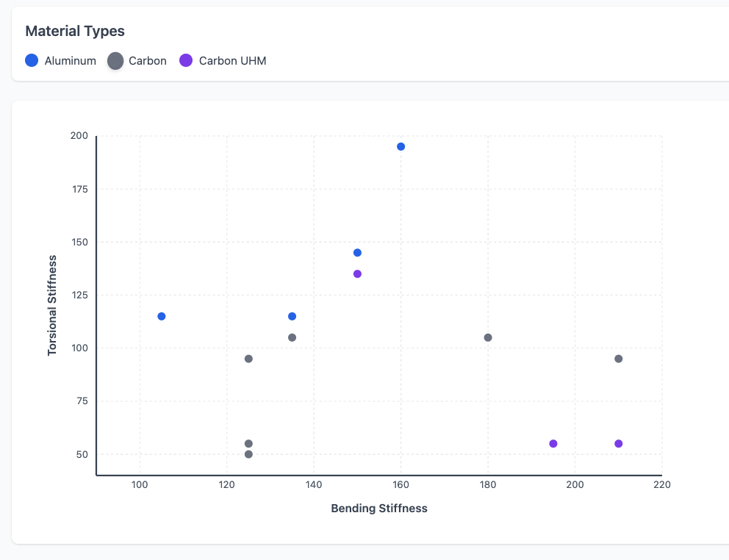Click the Carbon UHM point at bending 195
This screenshot has width=729, height=560.
(x=553, y=444)
